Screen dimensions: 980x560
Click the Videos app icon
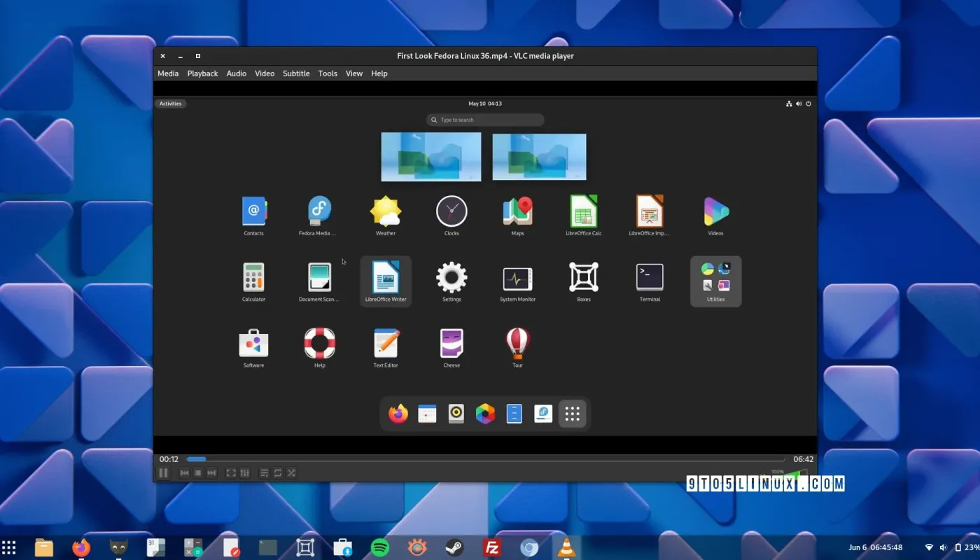point(715,211)
